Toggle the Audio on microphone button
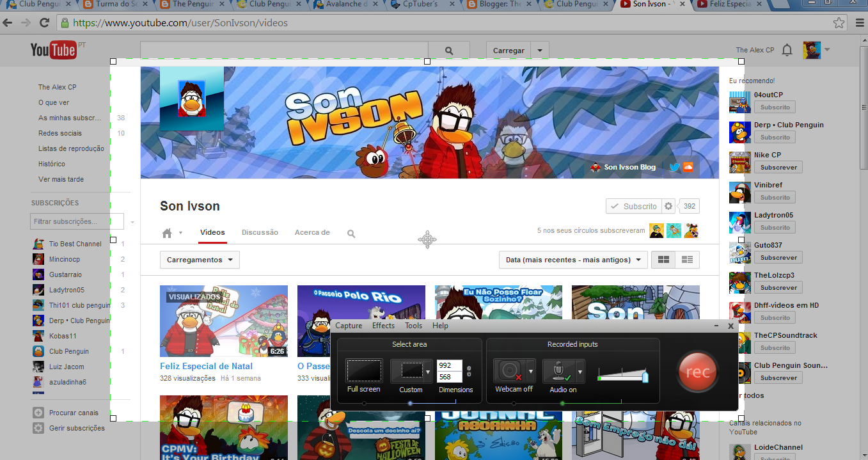The width and height of the screenshot is (868, 460). tap(559, 371)
